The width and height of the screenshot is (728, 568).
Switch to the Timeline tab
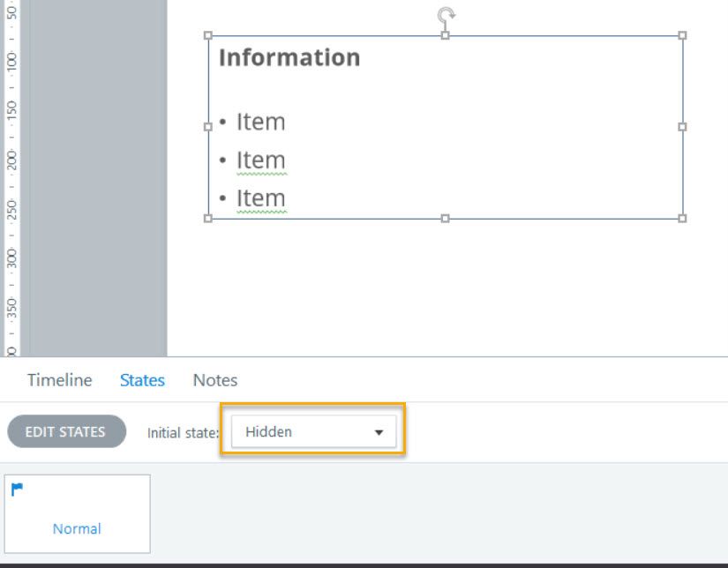(59, 380)
